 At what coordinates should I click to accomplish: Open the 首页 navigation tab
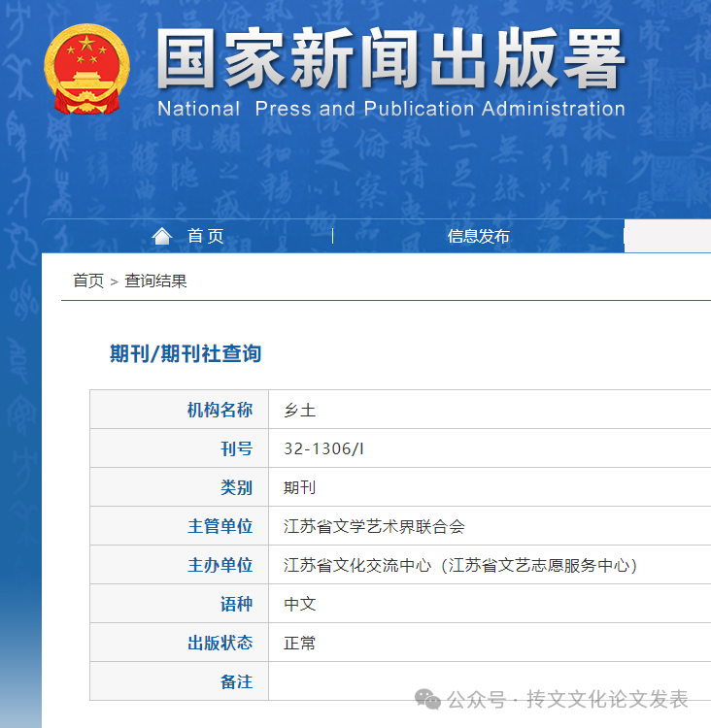click(205, 236)
